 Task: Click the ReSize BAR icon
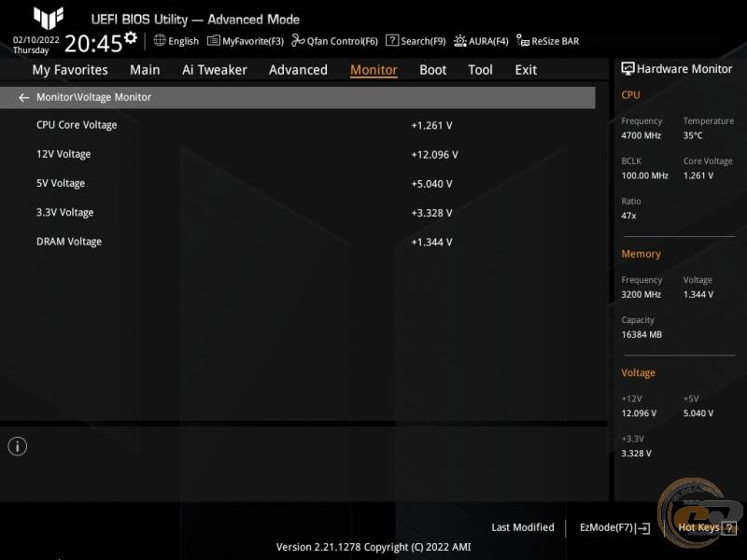coord(523,40)
